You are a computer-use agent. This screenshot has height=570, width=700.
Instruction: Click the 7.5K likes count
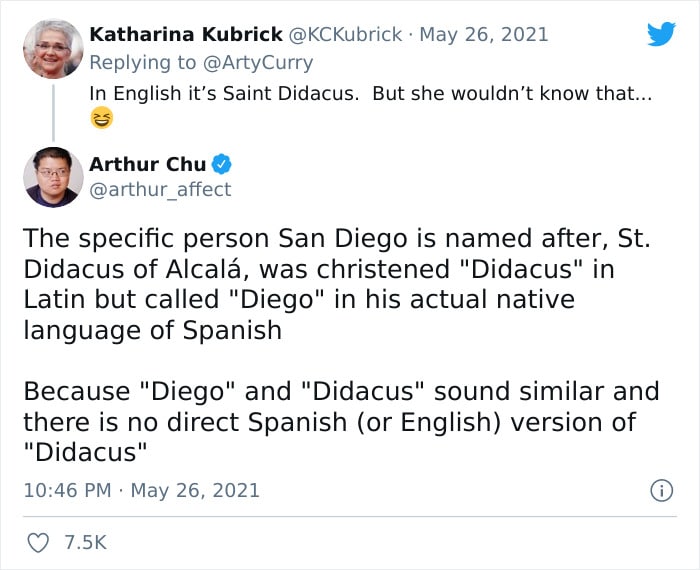pos(85,543)
